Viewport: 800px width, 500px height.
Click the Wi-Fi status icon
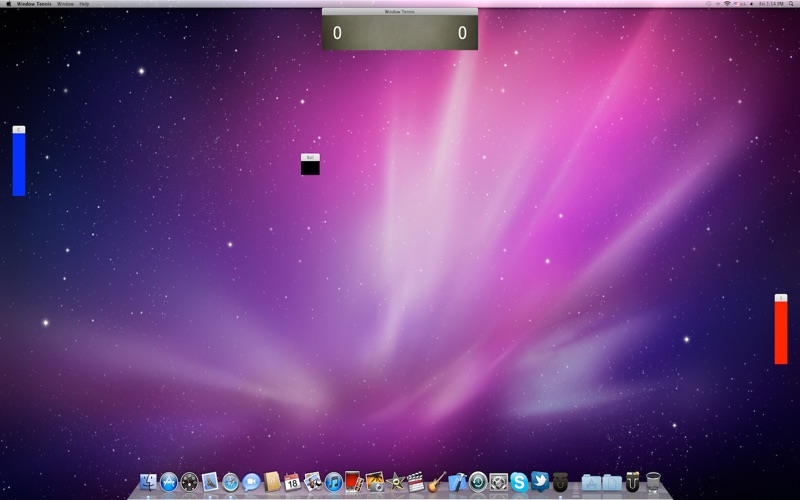point(727,4)
